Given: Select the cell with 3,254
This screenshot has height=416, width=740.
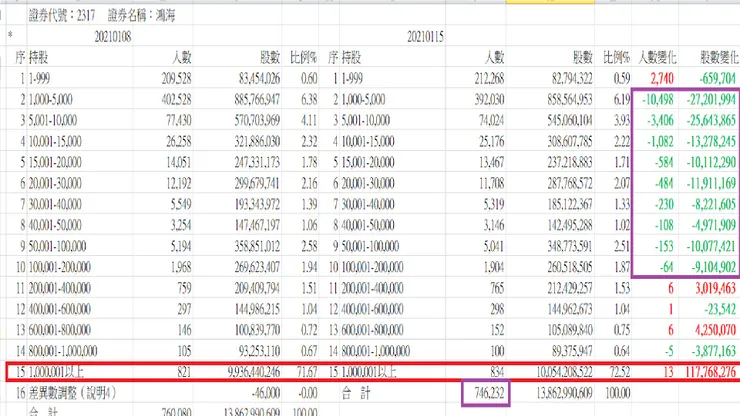Looking at the screenshot, I should 181,225.
